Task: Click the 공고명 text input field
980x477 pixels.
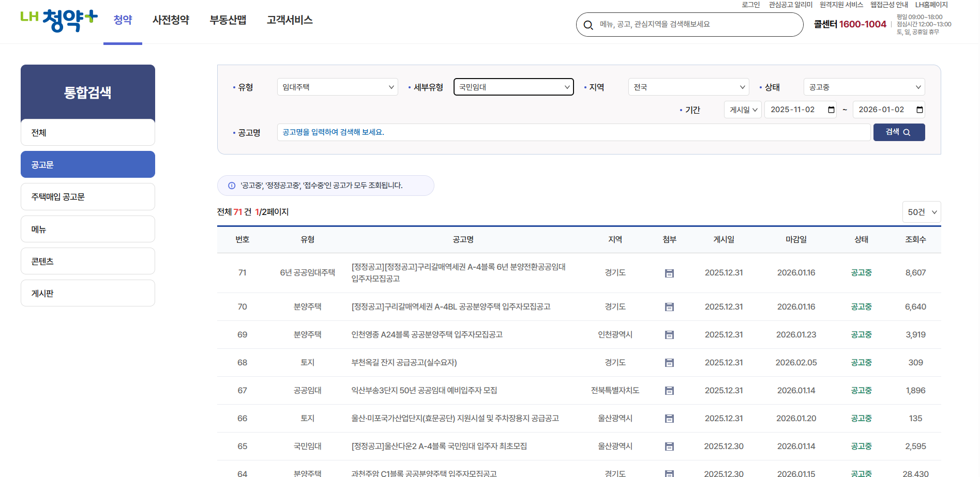Action: [x=517, y=132]
